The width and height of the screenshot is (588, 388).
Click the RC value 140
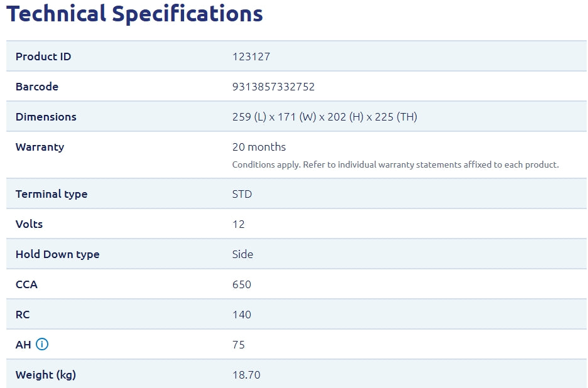(241, 315)
